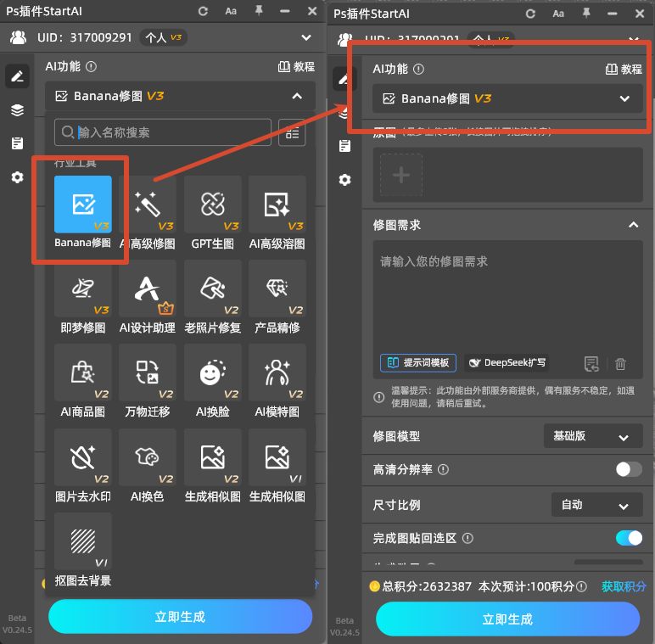Open the 修图模型 基础版 dropdown
The height and width of the screenshot is (644, 655).
tap(593, 436)
